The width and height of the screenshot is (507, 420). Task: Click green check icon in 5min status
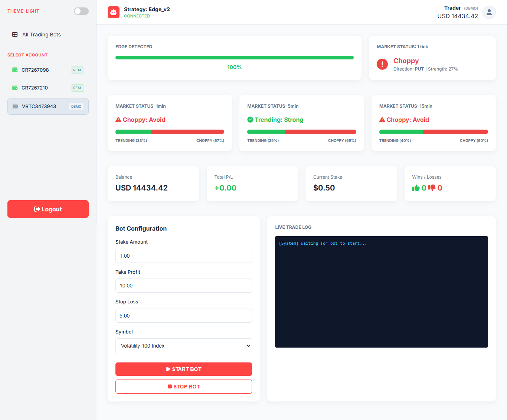pos(250,120)
